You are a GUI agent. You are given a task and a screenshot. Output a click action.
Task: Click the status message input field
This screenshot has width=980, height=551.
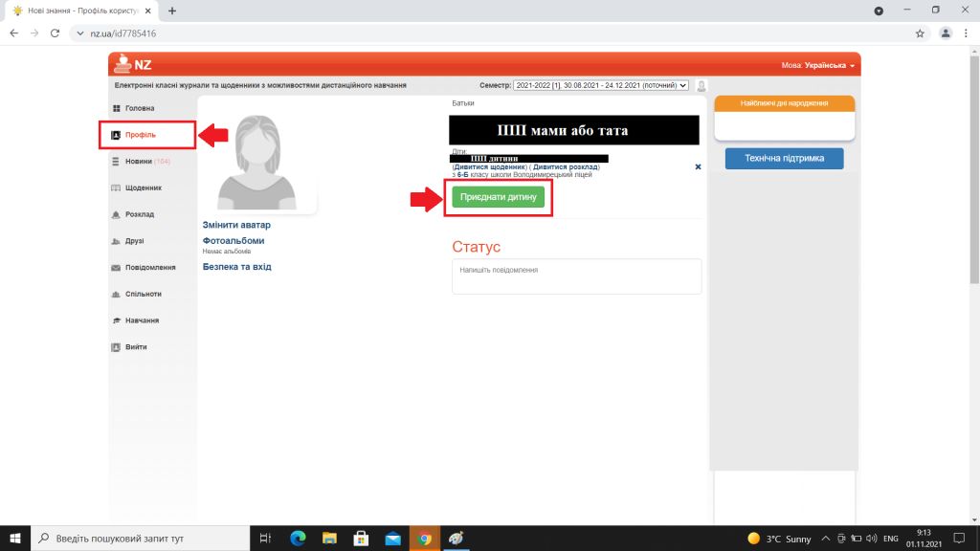576,276
